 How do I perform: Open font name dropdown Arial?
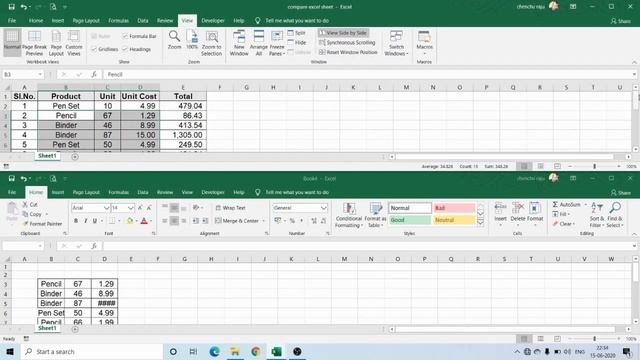[106, 208]
